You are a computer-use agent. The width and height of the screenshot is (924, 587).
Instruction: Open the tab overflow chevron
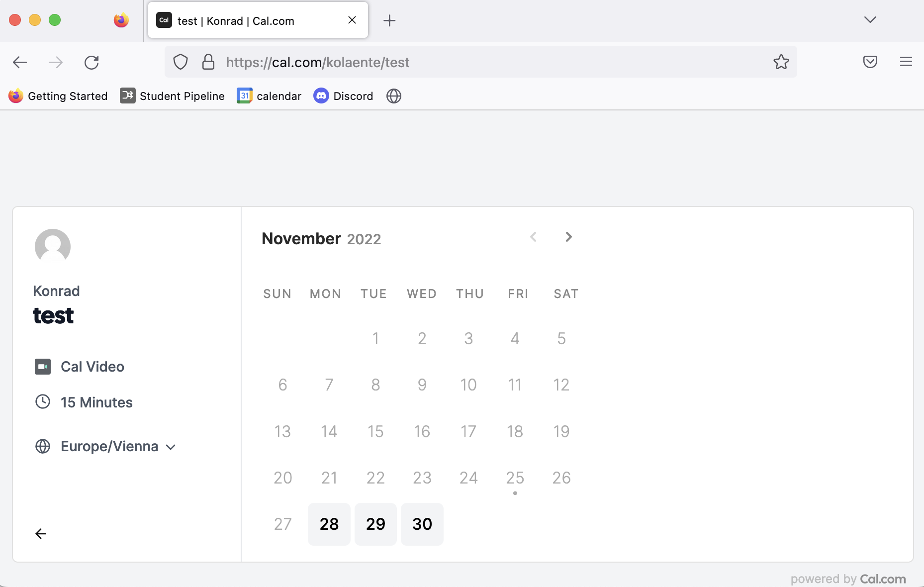[870, 20]
